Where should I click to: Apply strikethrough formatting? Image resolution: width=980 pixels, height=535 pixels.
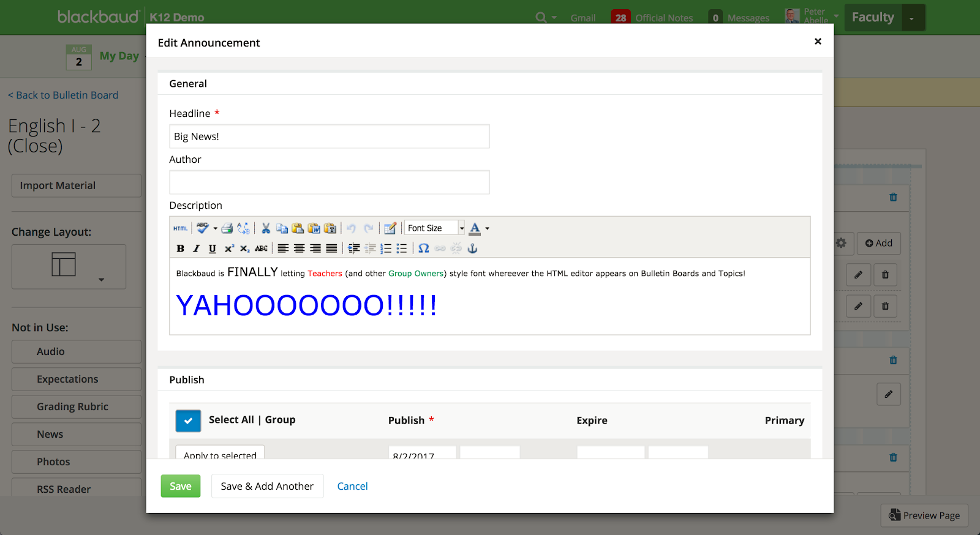[261, 249]
